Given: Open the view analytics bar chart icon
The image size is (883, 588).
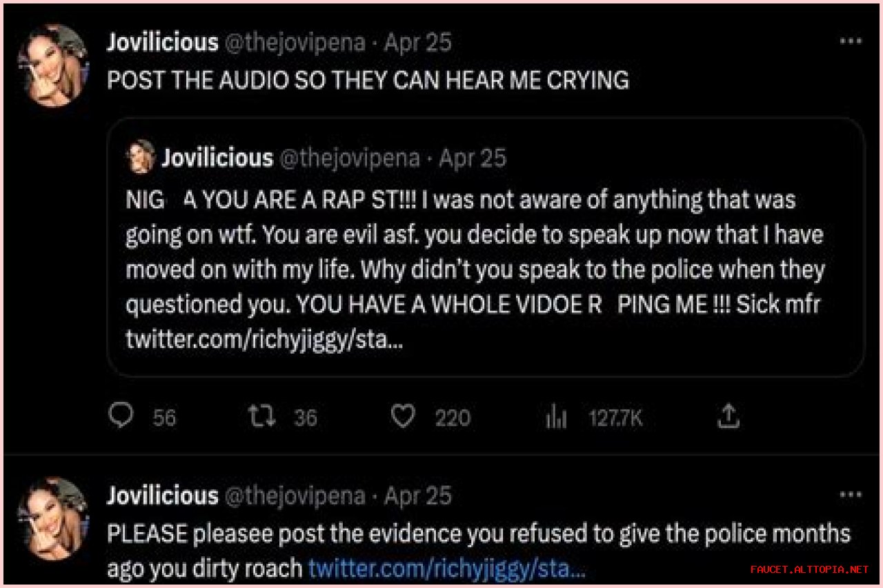Looking at the screenshot, I should tap(556, 417).
